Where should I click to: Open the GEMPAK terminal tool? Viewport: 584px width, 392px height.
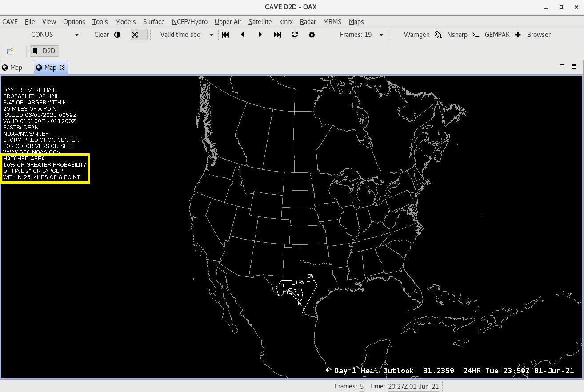tap(491, 35)
